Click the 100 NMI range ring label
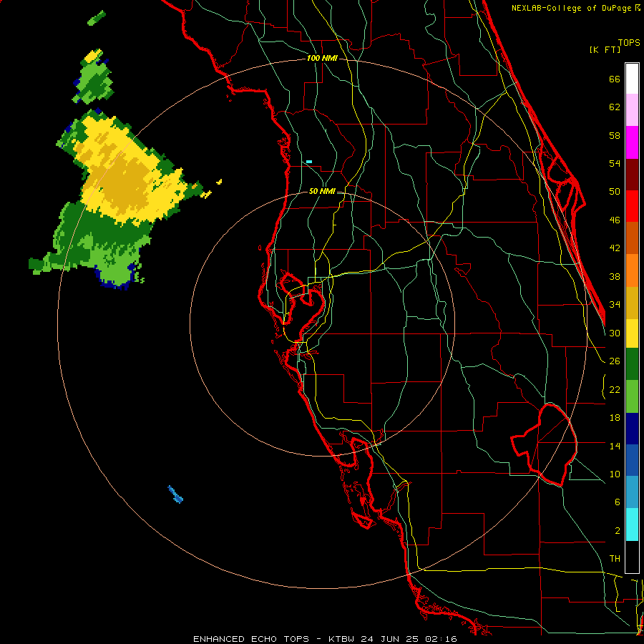Image resolution: width=644 pixels, height=644 pixels. (x=322, y=59)
